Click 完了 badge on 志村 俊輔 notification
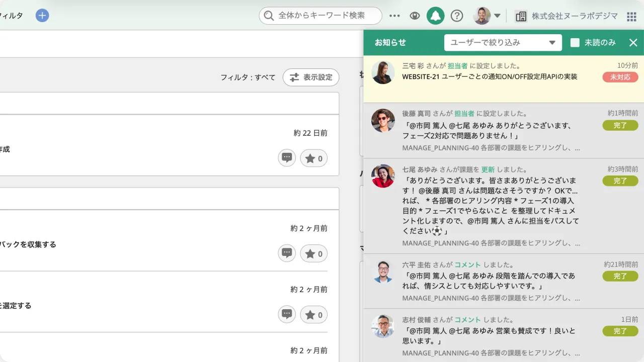Viewport: 644px width, 362px height. tap(620, 331)
